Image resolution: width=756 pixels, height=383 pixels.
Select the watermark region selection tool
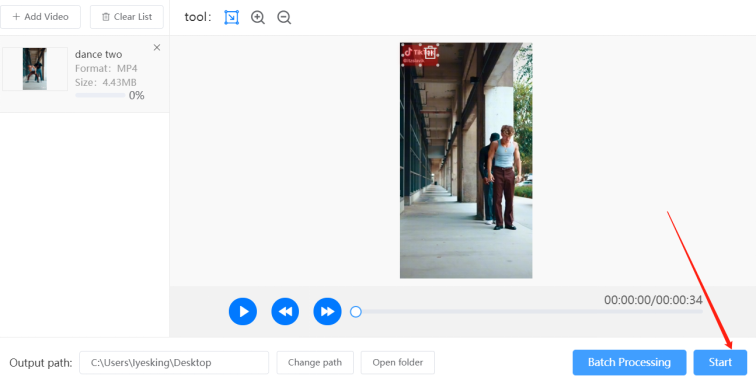coord(231,17)
